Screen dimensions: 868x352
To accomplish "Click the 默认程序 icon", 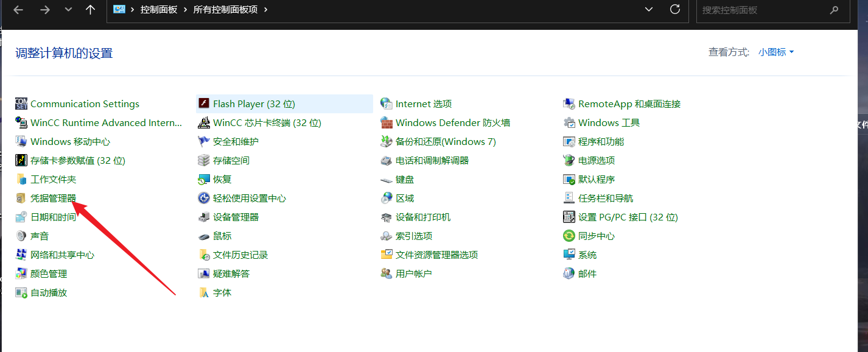I will click(x=569, y=179).
